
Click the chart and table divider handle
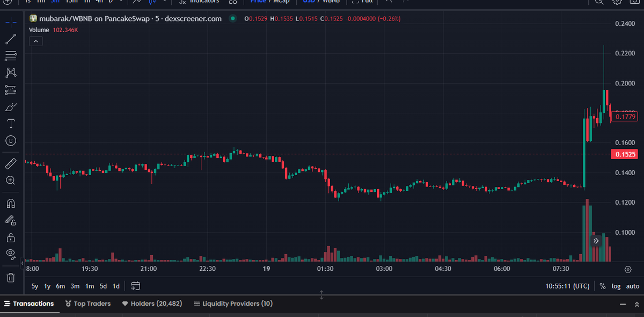click(x=321, y=294)
